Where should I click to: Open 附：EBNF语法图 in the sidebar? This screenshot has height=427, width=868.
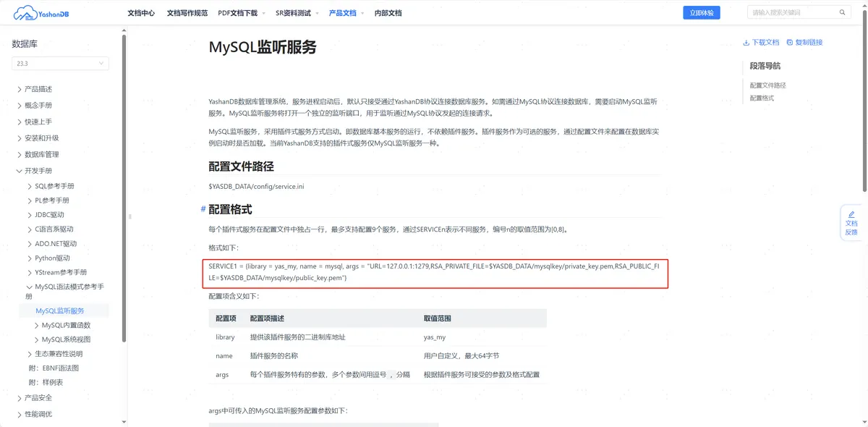click(54, 368)
